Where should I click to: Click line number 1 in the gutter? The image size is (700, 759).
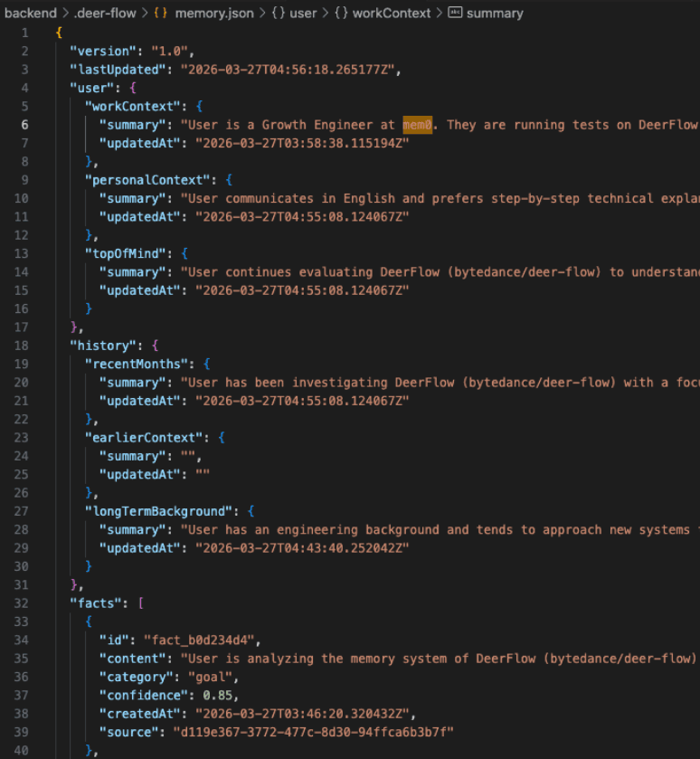[24, 33]
